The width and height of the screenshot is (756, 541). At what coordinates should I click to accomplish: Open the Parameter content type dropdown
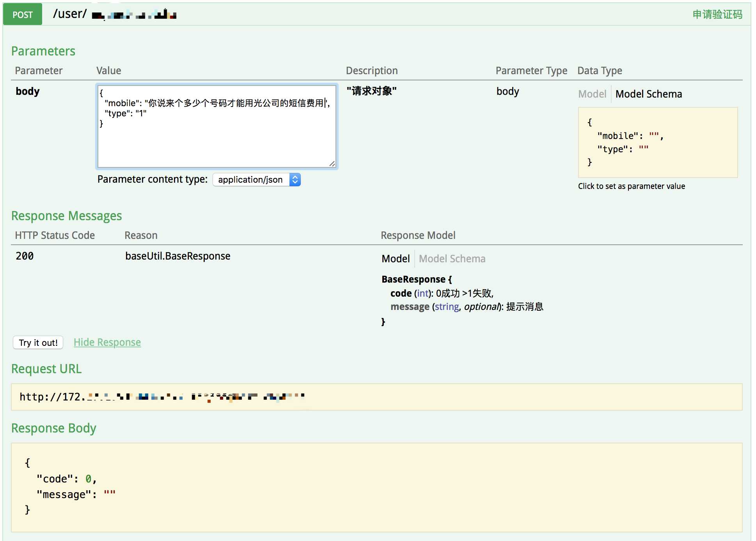(256, 180)
